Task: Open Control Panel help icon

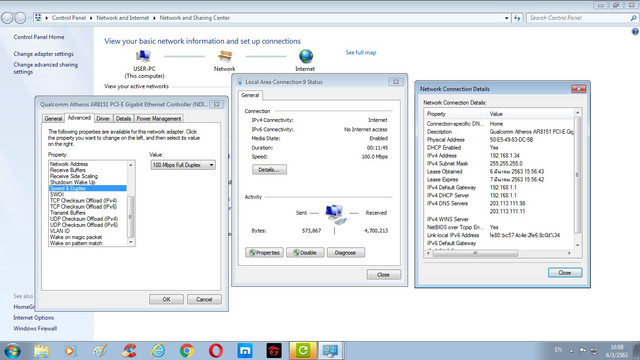Action: click(635, 31)
